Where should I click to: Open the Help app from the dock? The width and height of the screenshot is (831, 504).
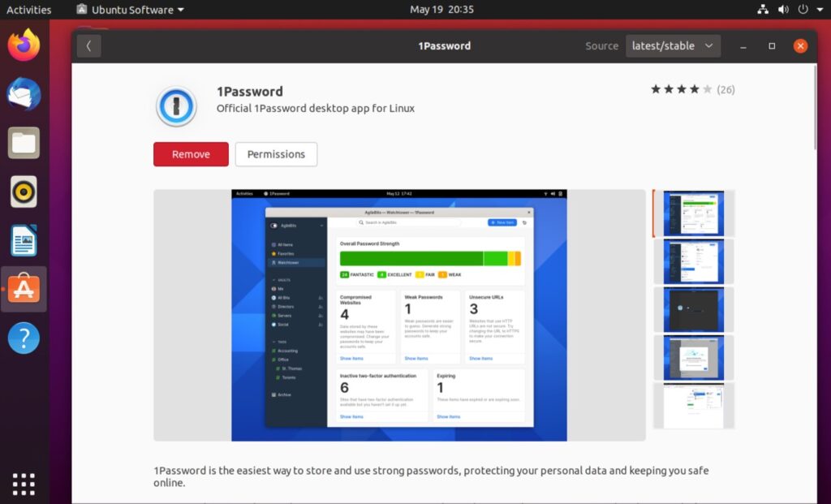(x=24, y=338)
